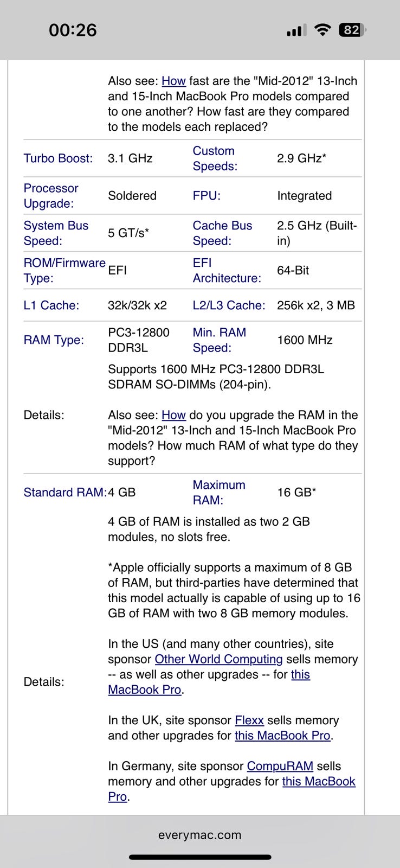The width and height of the screenshot is (400, 868).
Task: Open the 'How' link about upgrading RAM
Action: pyautogui.click(x=173, y=415)
